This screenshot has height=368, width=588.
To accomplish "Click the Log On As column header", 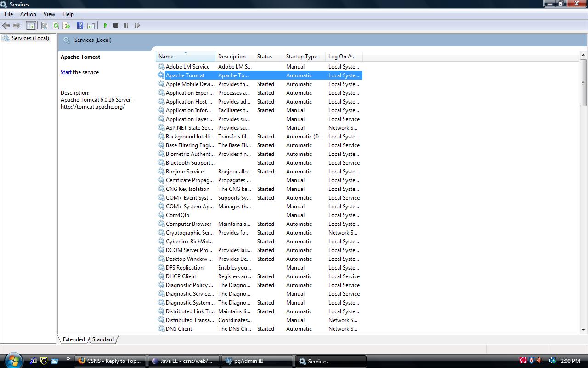I will [x=341, y=57].
